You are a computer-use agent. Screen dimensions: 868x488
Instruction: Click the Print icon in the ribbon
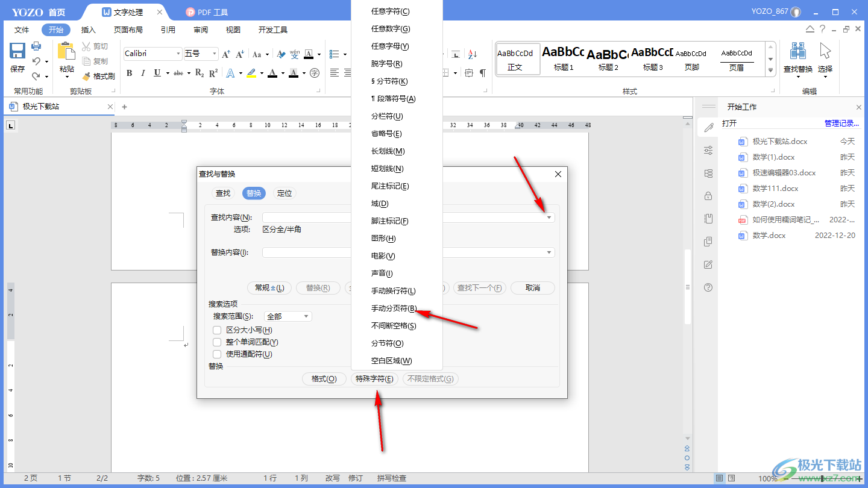pyautogui.click(x=36, y=46)
